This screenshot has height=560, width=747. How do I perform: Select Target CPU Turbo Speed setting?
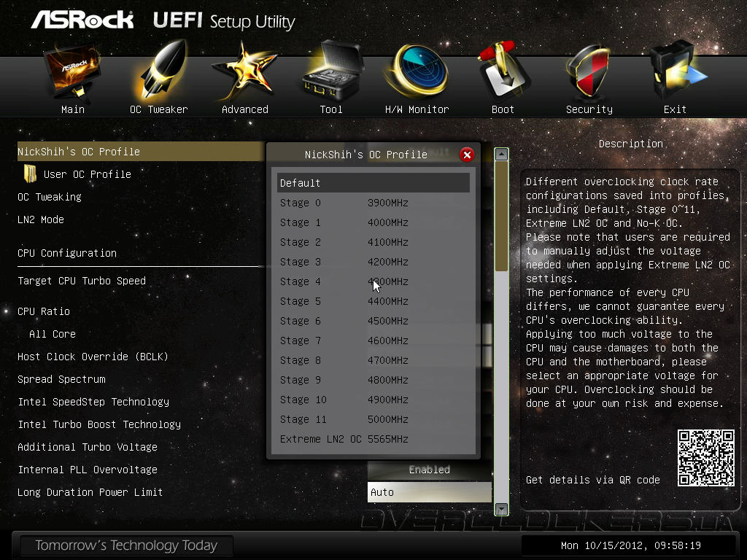coord(82,281)
